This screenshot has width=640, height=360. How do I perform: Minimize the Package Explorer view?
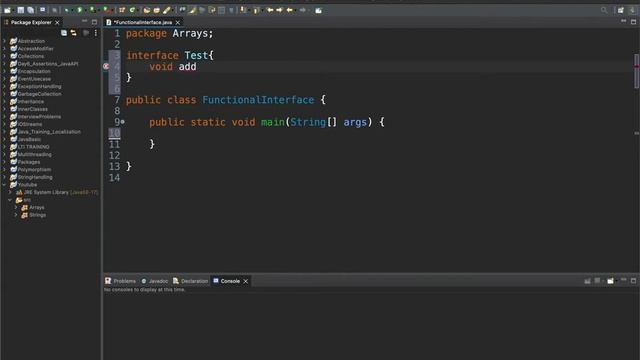[x=84, y=21]
